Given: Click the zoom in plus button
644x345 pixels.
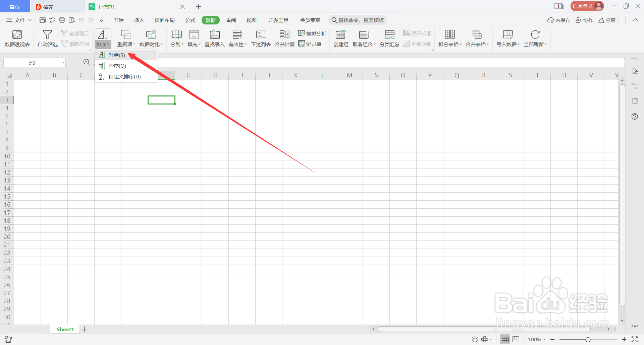Looking at the screenshot, I should coord(624,340).
